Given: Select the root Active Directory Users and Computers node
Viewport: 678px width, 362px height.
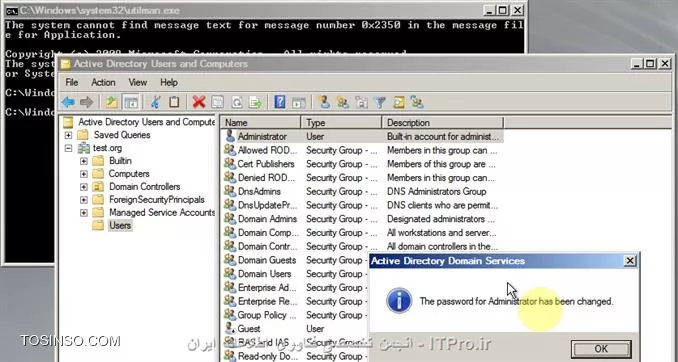Looking at the screenshot, I should point(146,122).
